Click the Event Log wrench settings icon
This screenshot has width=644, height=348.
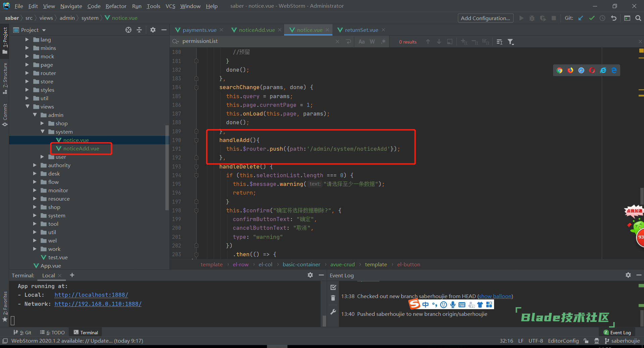pyautogui.click(x=333, y=312)
